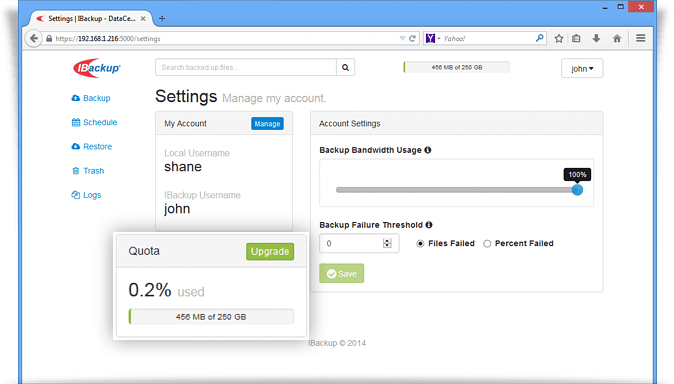Select the Settings | IBackup browser tab
The width and height of the screenshot is (674, 384).
(91, 18)
